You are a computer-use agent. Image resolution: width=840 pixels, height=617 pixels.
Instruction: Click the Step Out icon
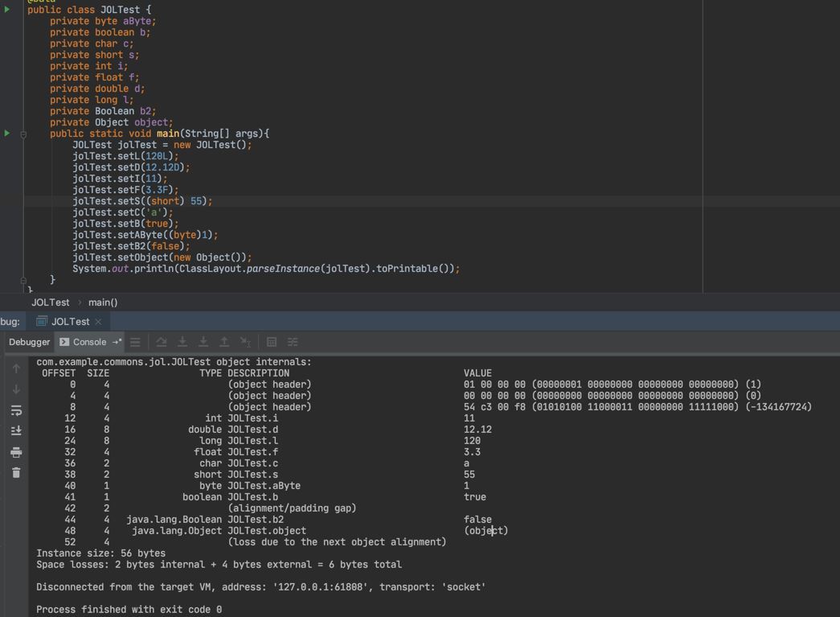224,342
